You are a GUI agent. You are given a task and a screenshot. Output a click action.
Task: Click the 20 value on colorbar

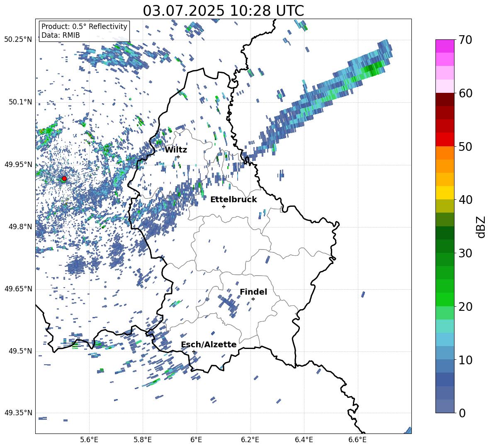pos(465,307)
